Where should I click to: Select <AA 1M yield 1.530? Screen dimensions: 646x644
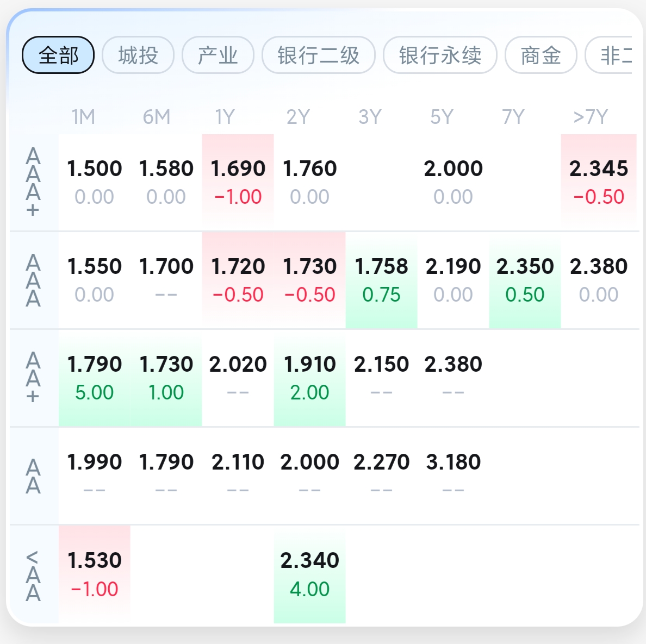[x=95, y=574]
